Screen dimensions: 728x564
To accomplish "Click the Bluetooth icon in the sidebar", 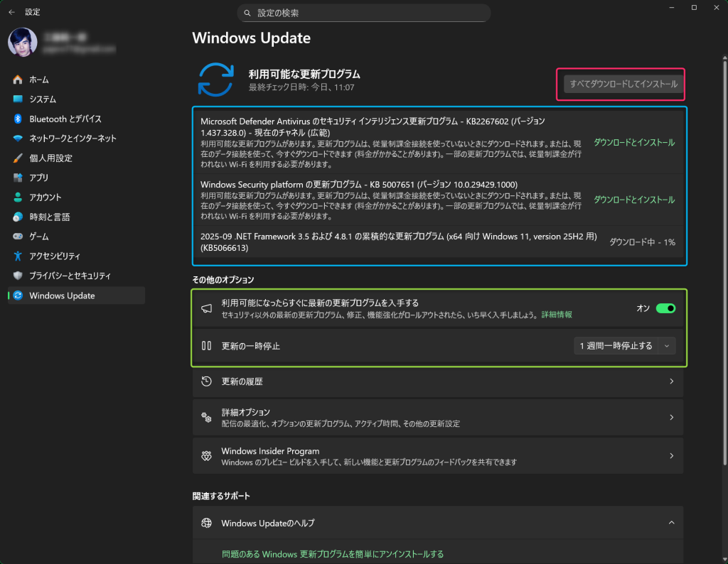I will coord(18,119).
